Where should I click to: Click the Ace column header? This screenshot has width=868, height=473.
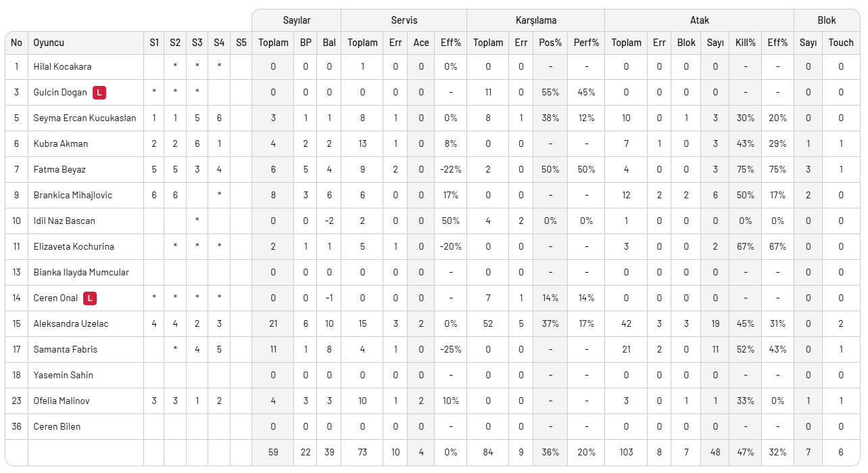(x=421, y=43)
